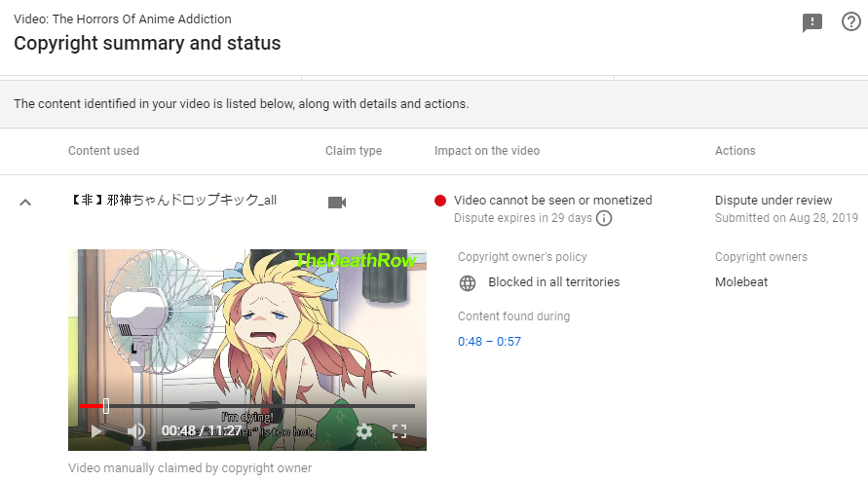Click the 'Copyright owner's policy' label
868x482 pixels.
pos(522,257)
